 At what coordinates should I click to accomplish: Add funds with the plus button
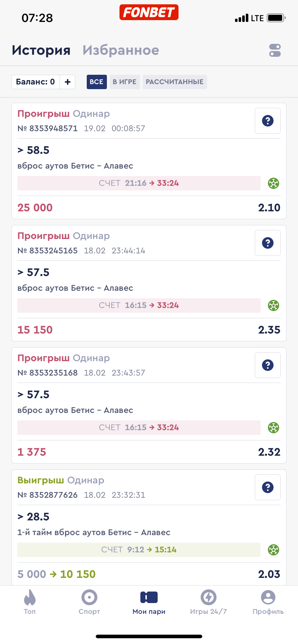67,82
